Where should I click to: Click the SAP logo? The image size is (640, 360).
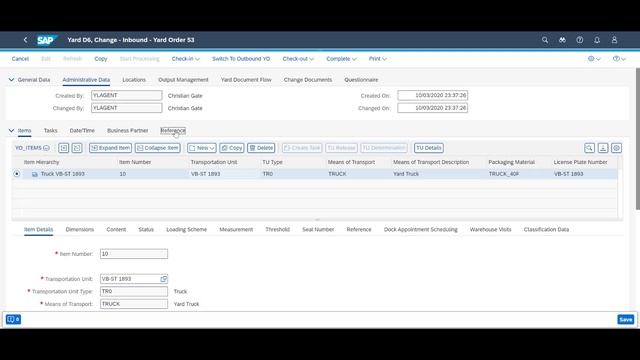point(47,40)
